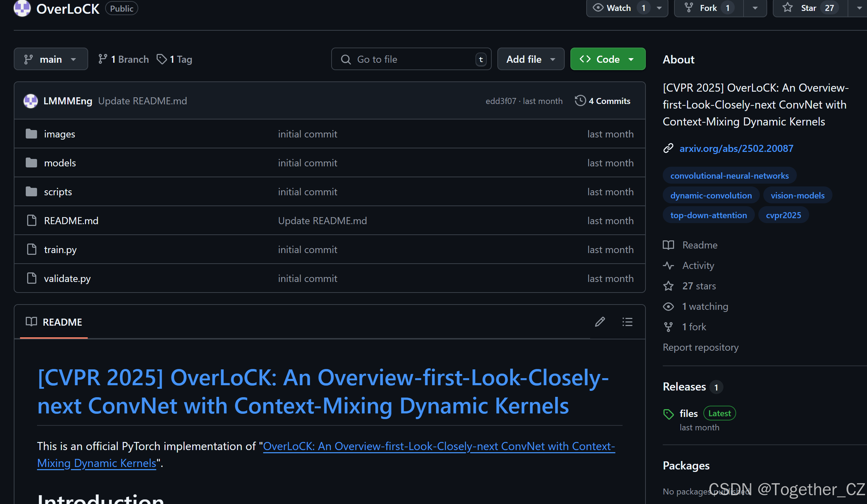This screenshot has width=867, height=504.
Task: Open the Activity sidebar item
Action: [698, 265]
